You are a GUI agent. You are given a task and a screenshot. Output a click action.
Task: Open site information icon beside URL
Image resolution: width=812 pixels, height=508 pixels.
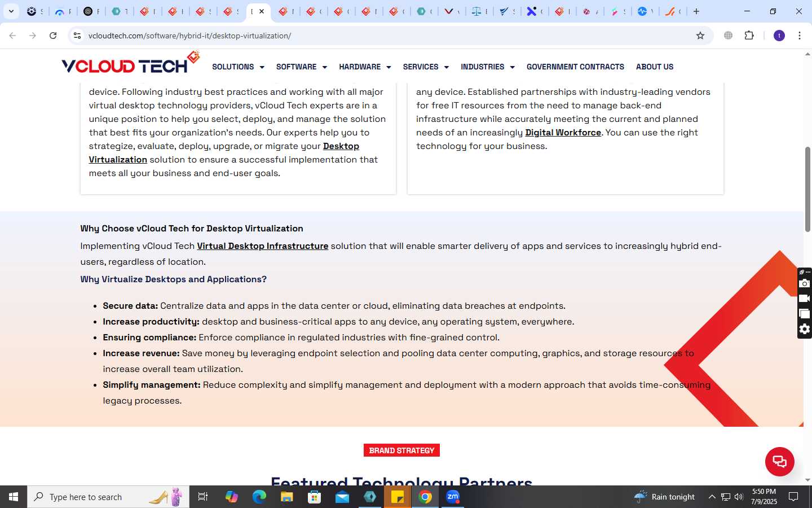(77, 36)
